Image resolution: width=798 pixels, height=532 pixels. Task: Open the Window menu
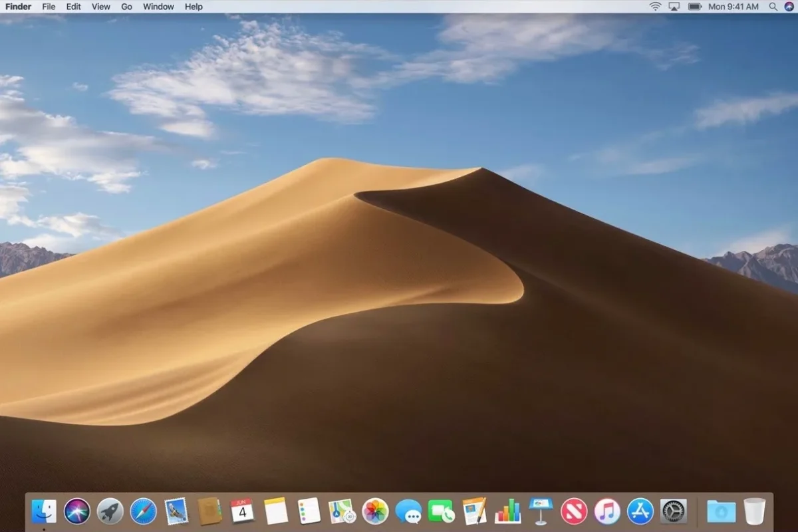click(x=158, y=7)
